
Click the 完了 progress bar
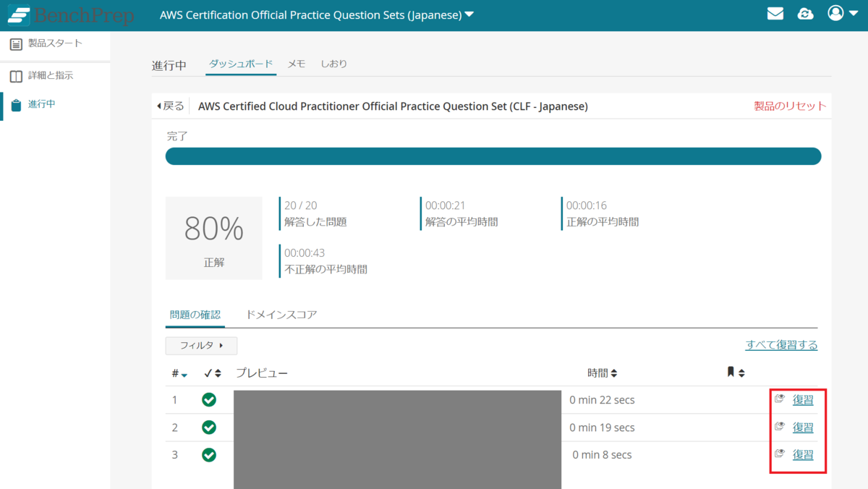493,156
